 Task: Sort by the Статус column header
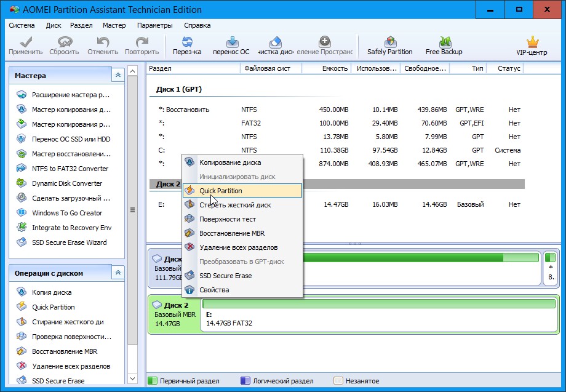coord(505,68)
